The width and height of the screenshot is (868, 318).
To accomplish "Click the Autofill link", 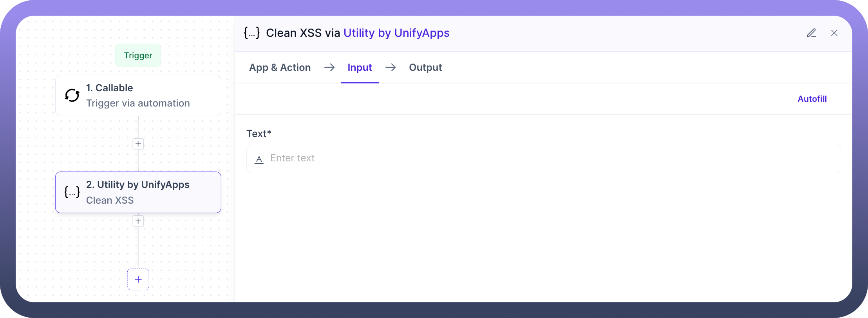I will pyautogui.click(x=812, y=99).
